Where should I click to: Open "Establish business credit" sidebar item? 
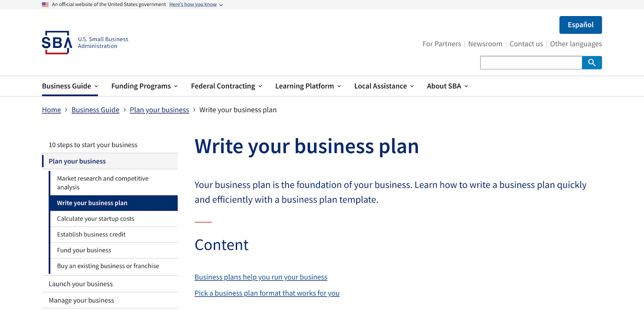pos(91,234)
